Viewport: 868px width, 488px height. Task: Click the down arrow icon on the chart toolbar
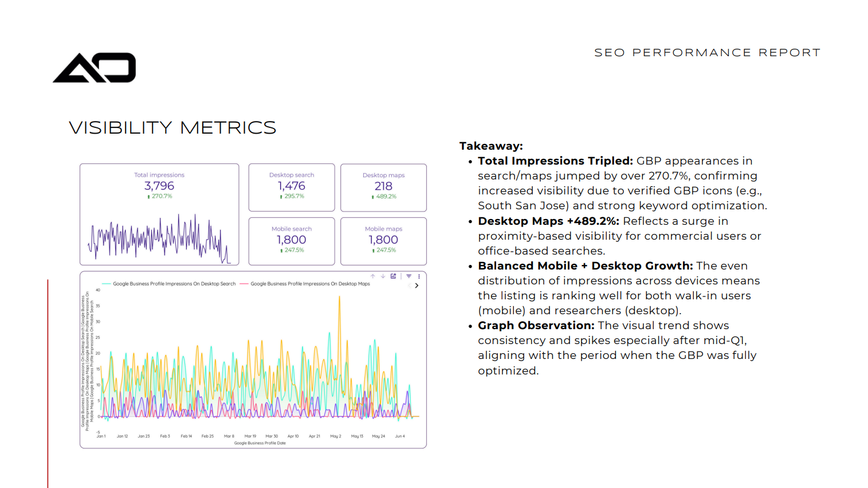tap(383, 276)
